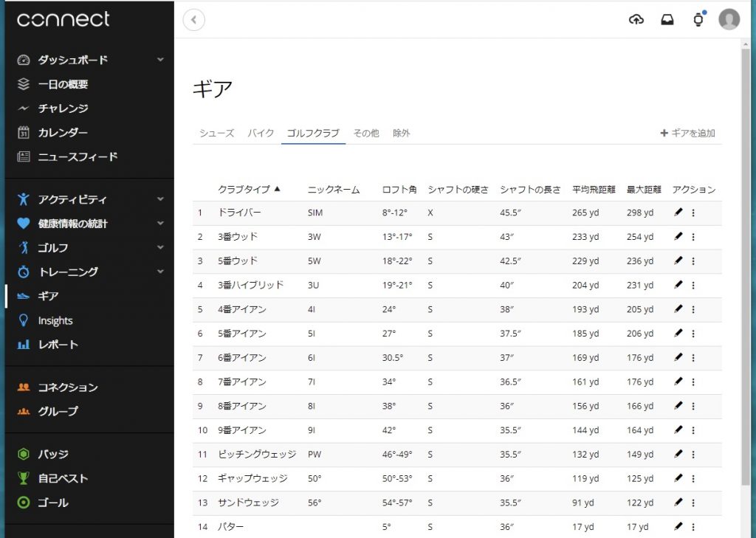Expand the ゴルフ sidebar menu
This screenshot has height=538, width=756.
coord(160,247)
